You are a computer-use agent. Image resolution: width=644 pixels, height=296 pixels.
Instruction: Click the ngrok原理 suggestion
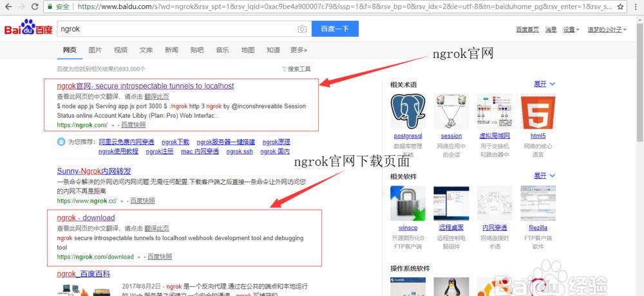276,142
